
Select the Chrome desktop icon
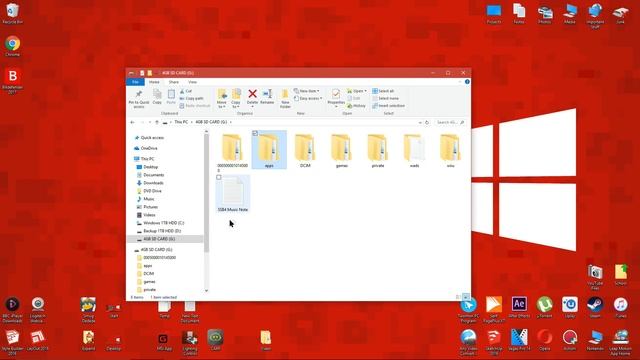click(12, 46)
